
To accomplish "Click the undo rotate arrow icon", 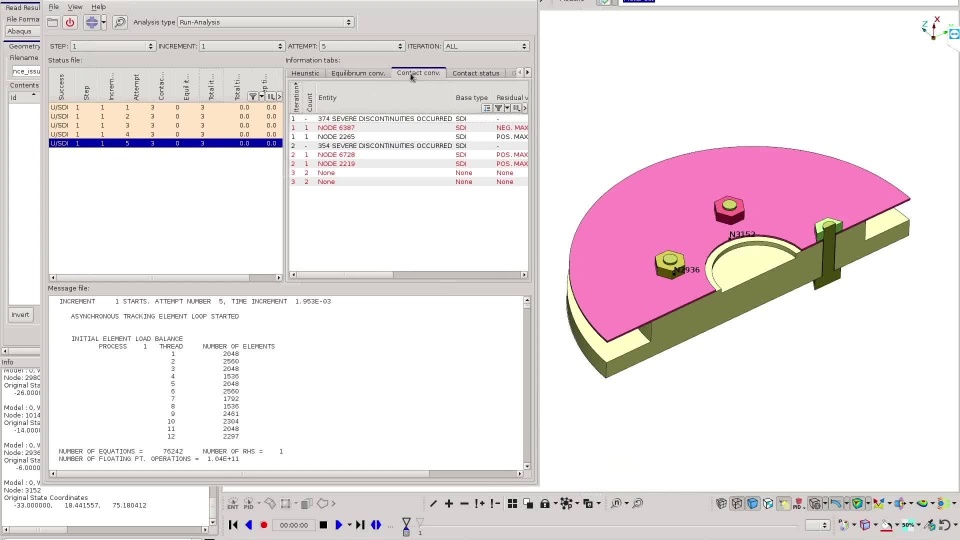I will tap(945, 525).
